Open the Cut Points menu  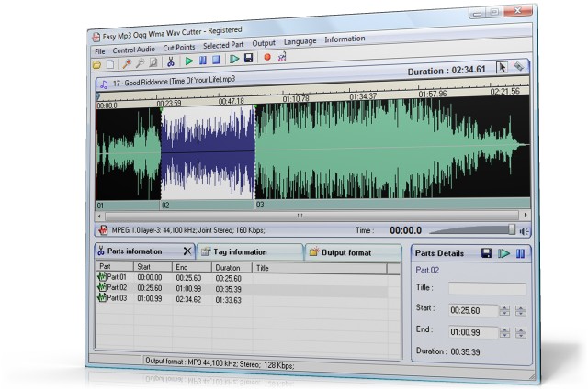179,46
